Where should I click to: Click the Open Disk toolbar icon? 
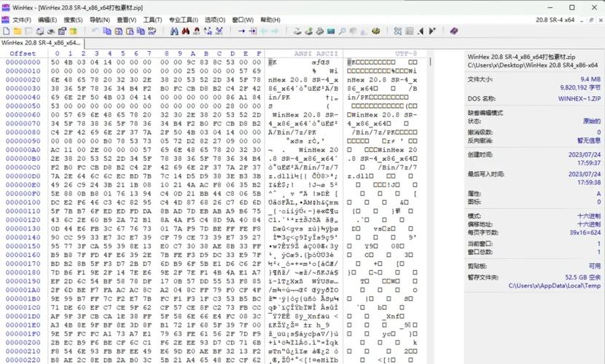297,31
